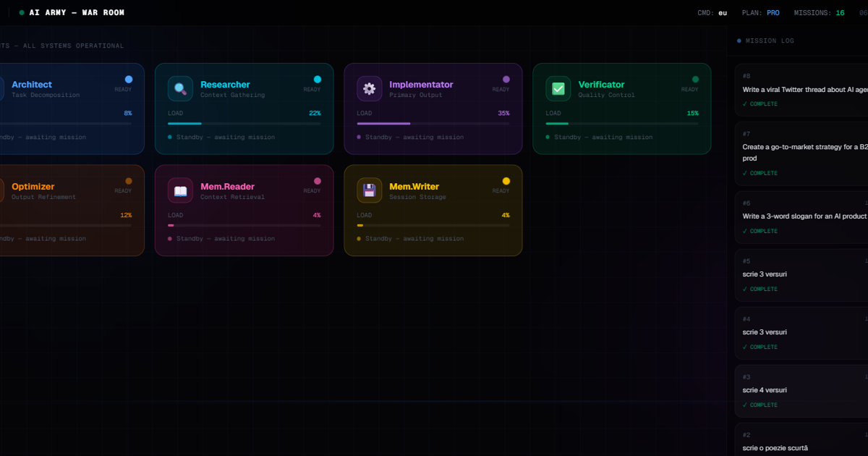The width and height of the screenshot is (868, 456).
Task: Click the Implementator purple status dot
Action: [x=506, y=80]
